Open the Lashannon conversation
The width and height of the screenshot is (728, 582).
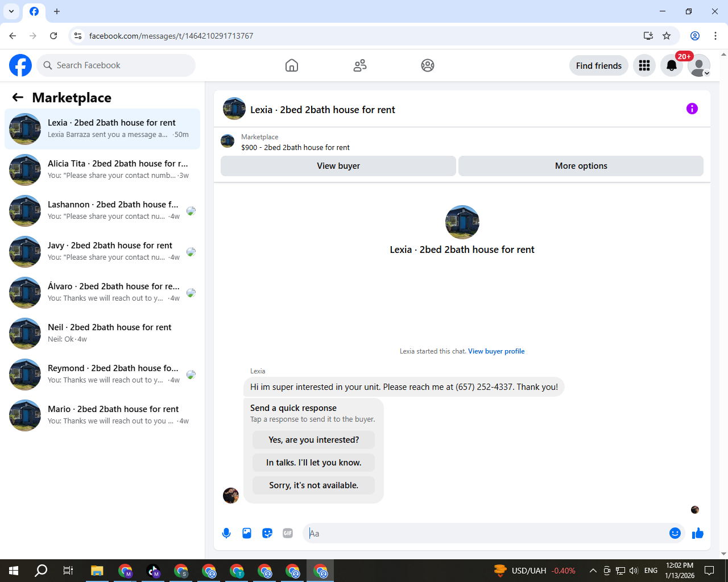pyautogui.click(x=102, y=211)
